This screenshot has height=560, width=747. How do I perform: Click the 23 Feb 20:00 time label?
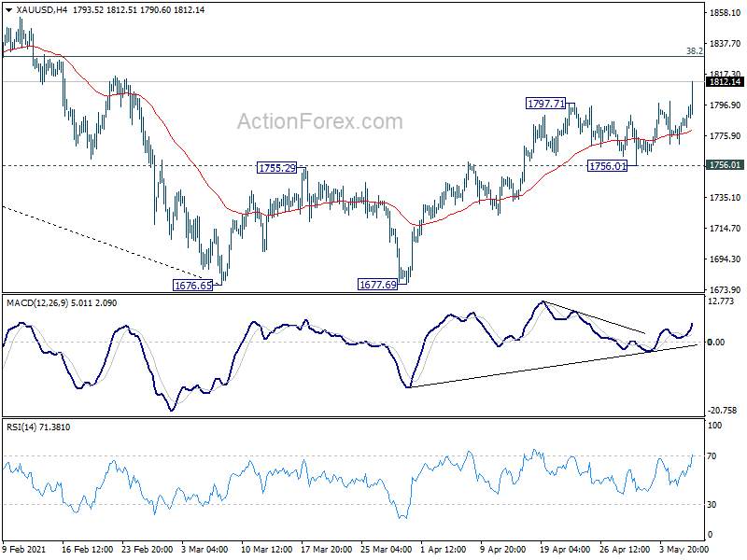(x=148, y=549)
